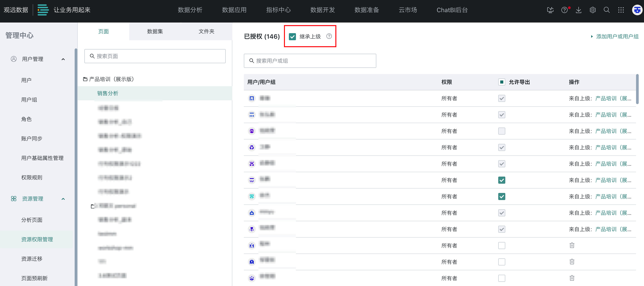
Task: Click the download icon in top bar
Action: [578, 10]
